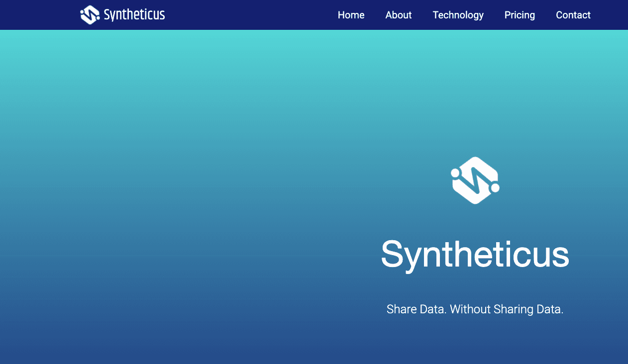Click "Sharing Data." at the tagline end
Screen dimensions: 628x364
(528, 309)
